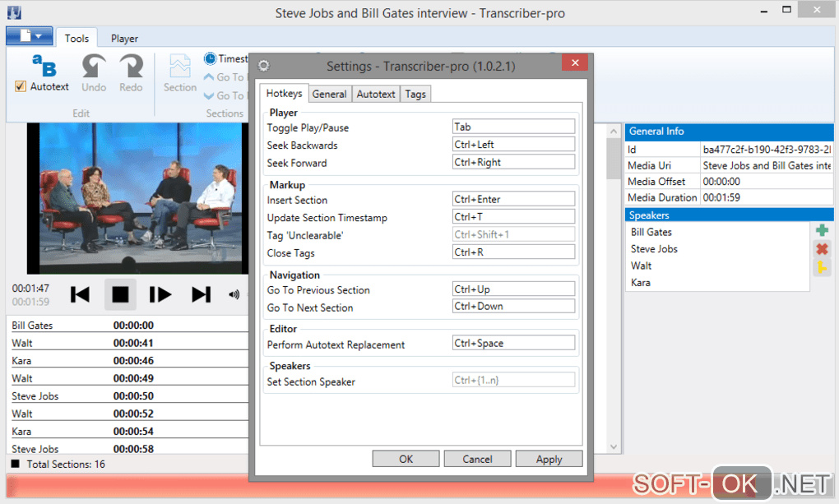Select Kara in the Speakers list
The image size is (839, 504).
pyautogui.click(x=717, y=283)
